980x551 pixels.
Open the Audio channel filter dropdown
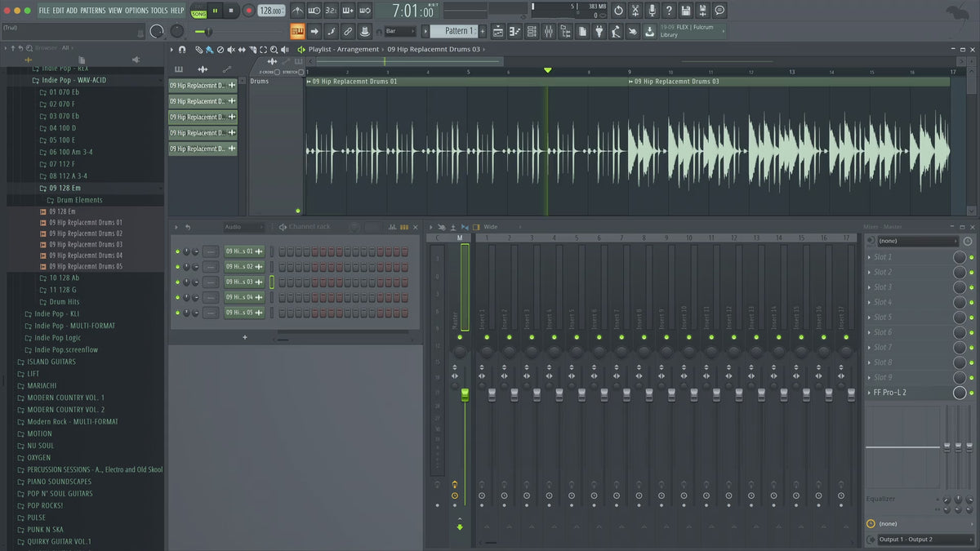pos(243,227)
